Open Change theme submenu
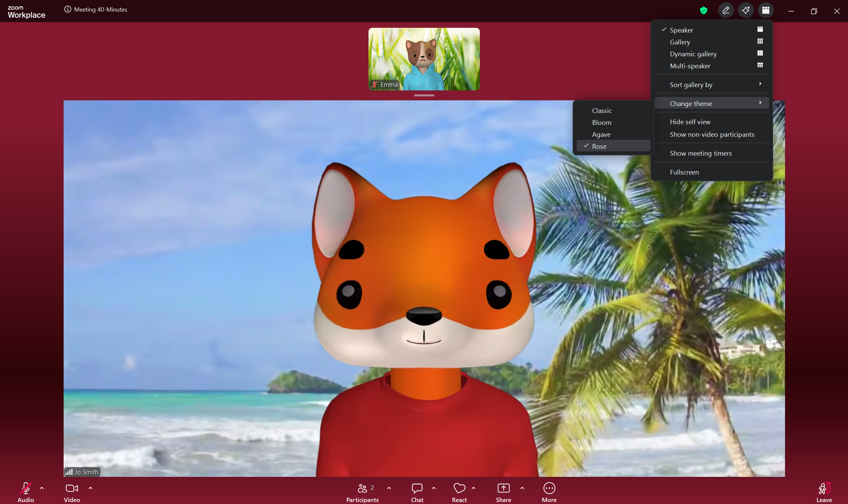848x504 pixels. [x=711, y=103]
